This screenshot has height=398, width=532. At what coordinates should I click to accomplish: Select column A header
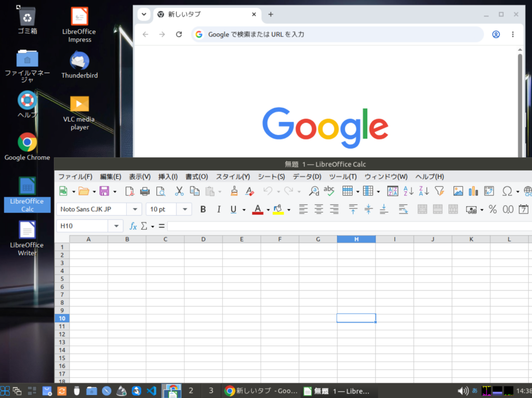click(88, 239)
